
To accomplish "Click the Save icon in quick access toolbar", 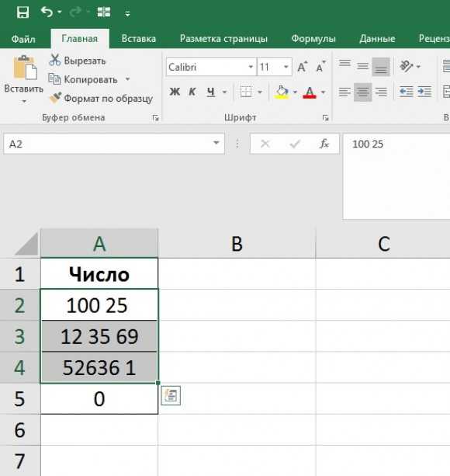I will tap(22, 12).
